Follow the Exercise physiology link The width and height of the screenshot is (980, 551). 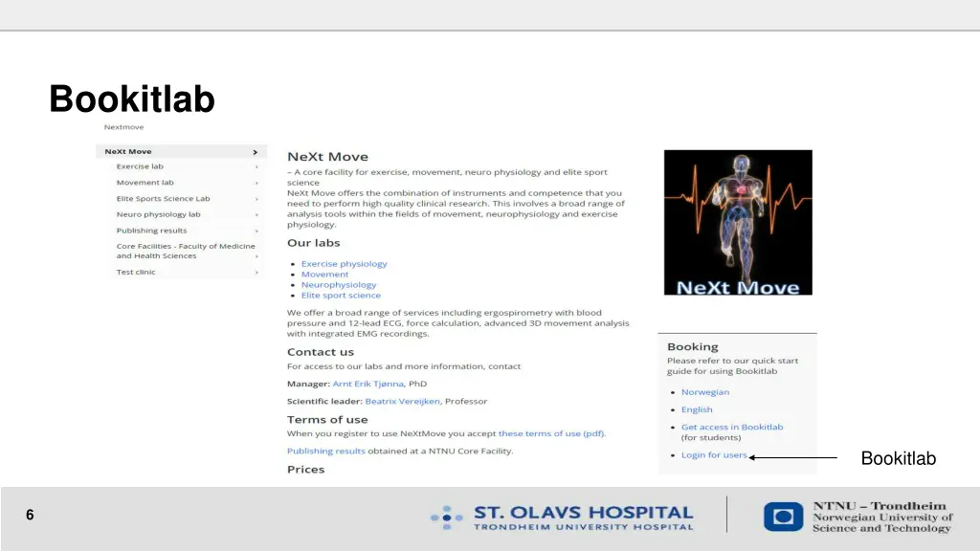click(x=344, y=264)
